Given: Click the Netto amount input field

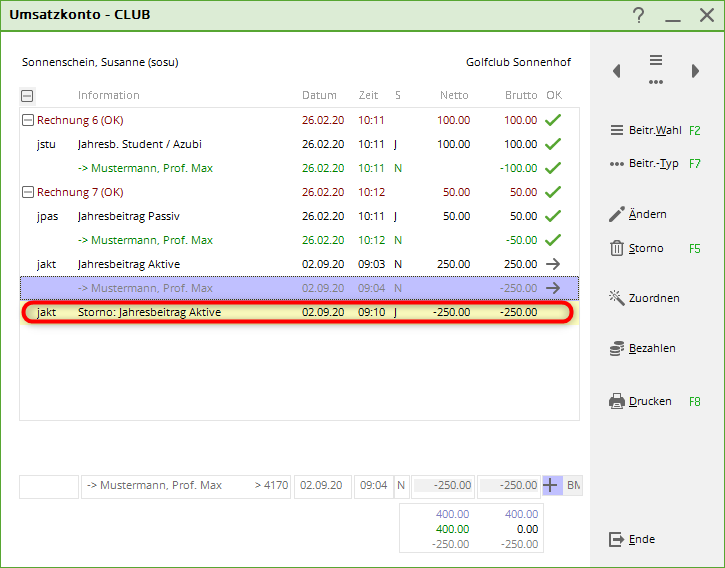Looking at the screenshot, I should pos(443,486).
